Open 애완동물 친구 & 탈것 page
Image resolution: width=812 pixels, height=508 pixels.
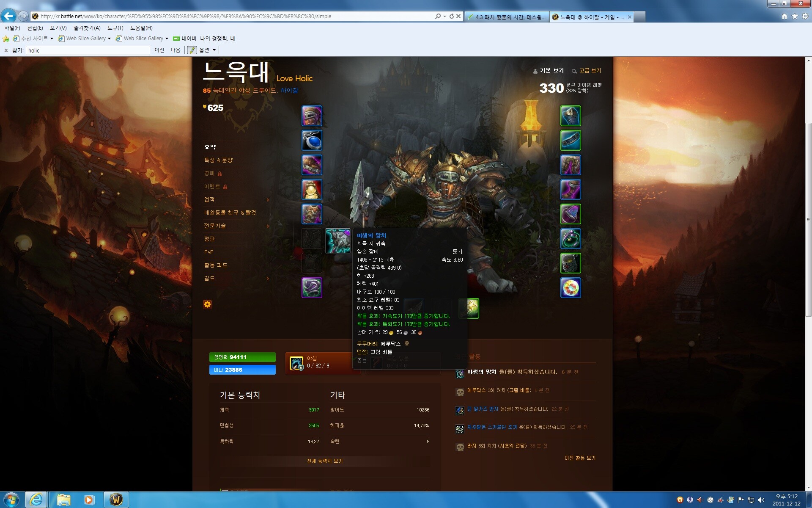coord(230,213)
